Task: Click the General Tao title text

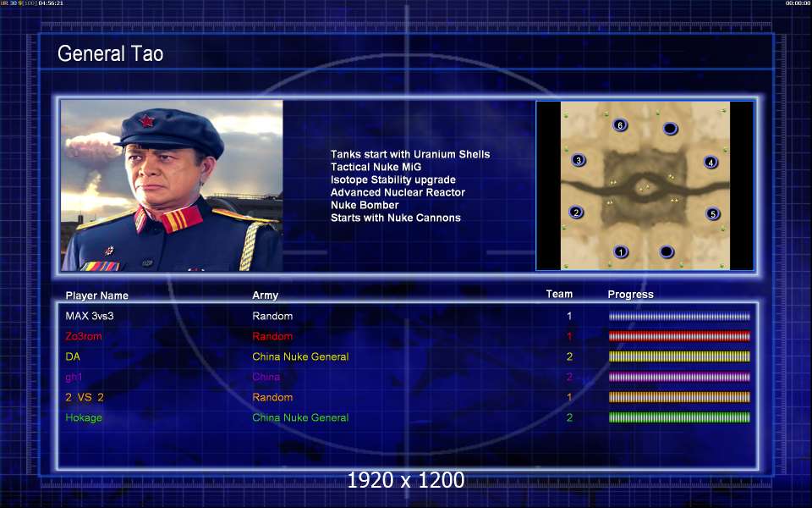Action: (110, 53)
